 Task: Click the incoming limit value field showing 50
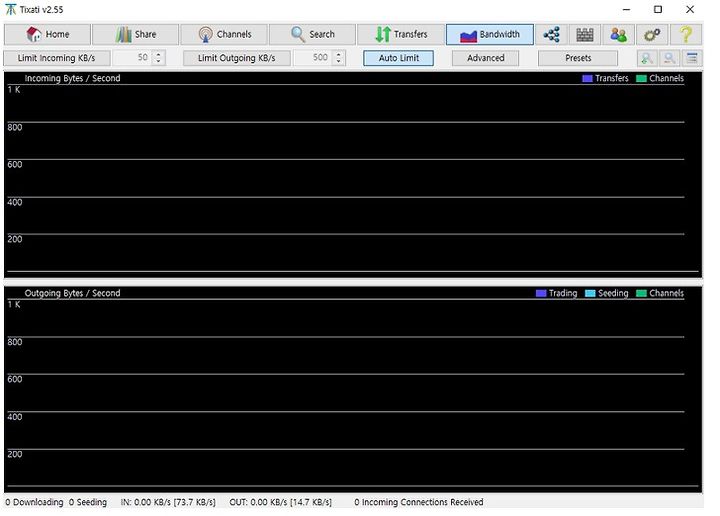tap(133, 58)
